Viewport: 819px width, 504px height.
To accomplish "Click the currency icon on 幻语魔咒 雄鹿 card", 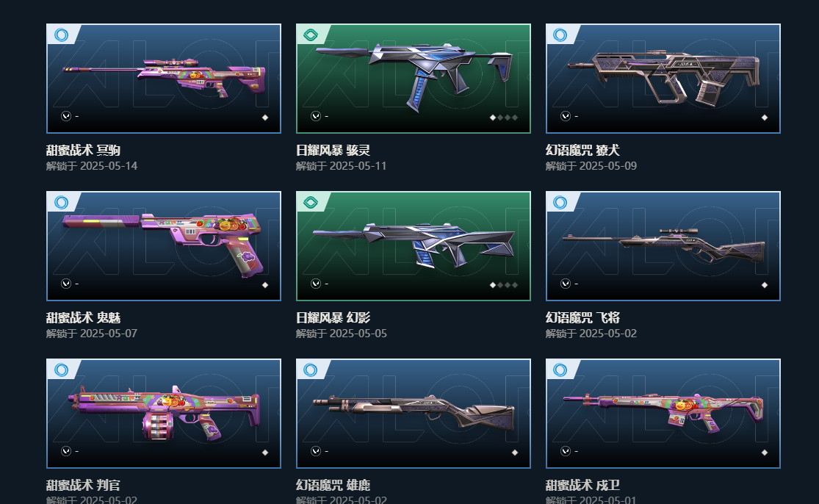I will (x=316, y=450).
